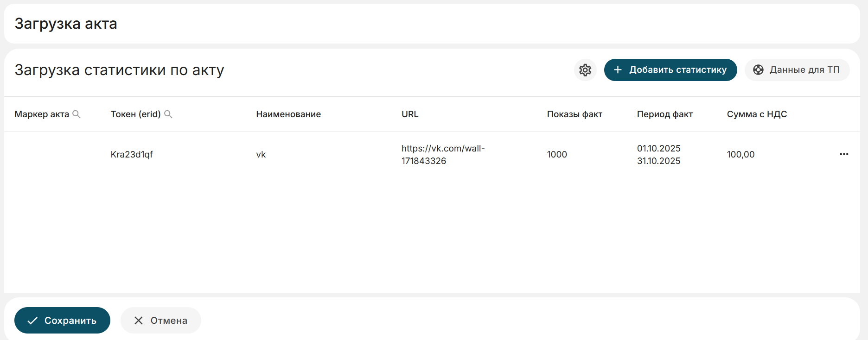Click lifebuoy icon in Данные для ТП
Viewport: 868px width, 340px height.
[x=758, y=70]
